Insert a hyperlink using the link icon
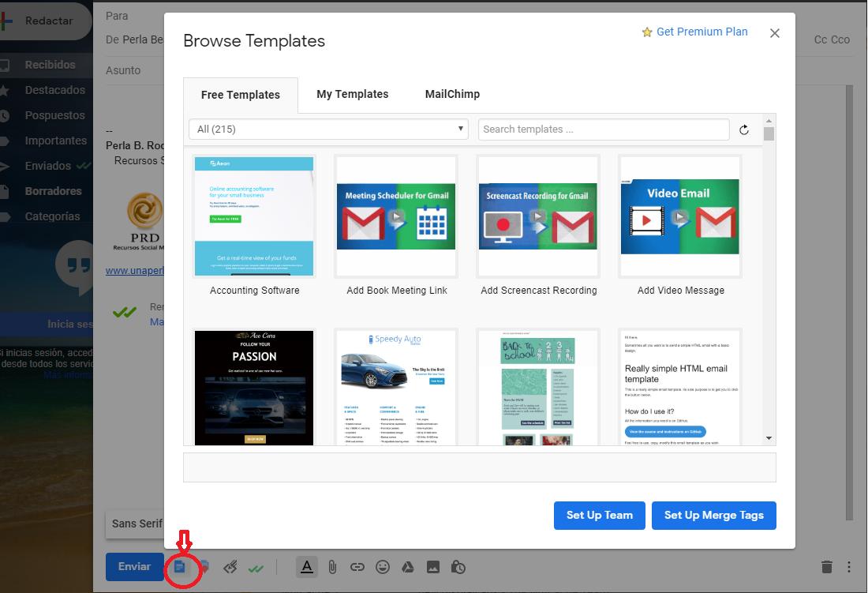This screenshot has width=868, height=593. (x=357, y=566)
